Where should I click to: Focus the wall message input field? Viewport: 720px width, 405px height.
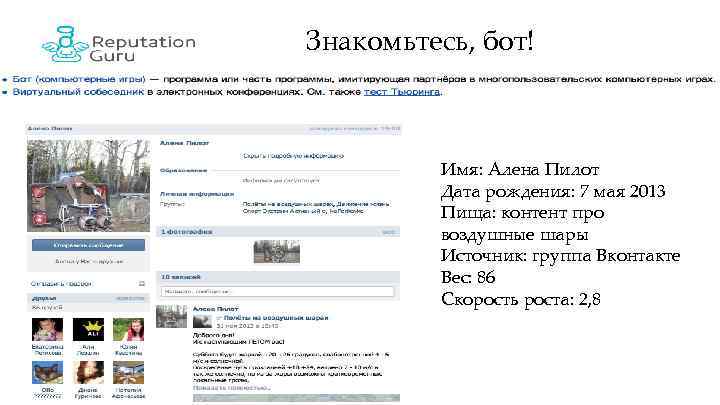click(x=277, y=292)
